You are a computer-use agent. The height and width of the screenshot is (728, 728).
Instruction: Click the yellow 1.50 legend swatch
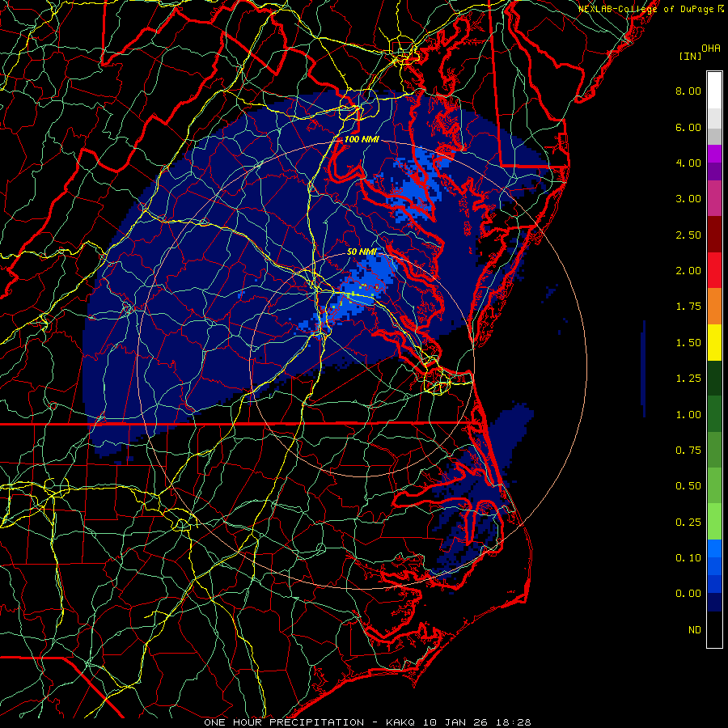pyautogui.click(x=714, y=342)
